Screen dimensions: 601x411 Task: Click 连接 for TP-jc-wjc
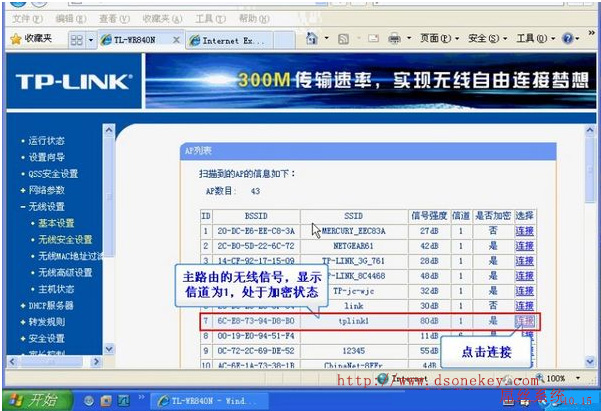pyautogui.click(x=524, y=291)
